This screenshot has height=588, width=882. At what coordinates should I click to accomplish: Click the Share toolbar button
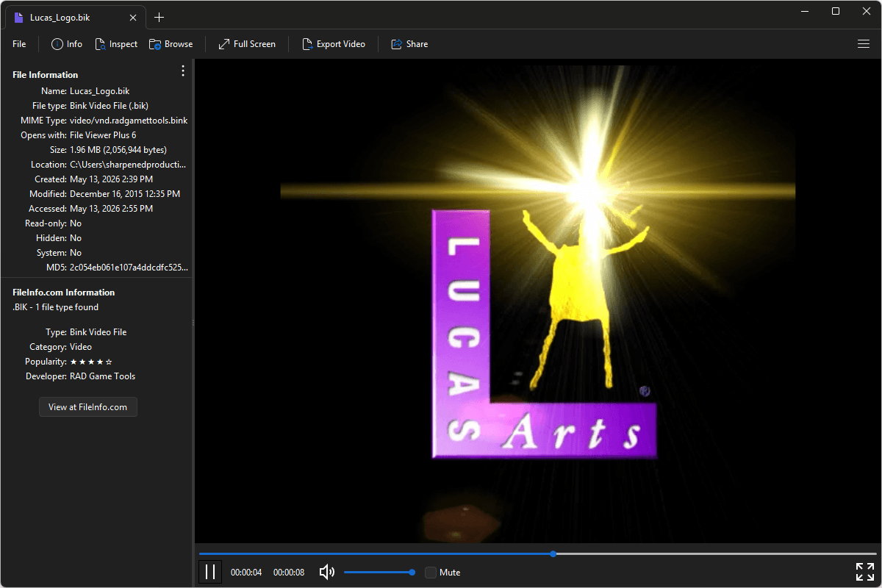(x=409, y=44)
